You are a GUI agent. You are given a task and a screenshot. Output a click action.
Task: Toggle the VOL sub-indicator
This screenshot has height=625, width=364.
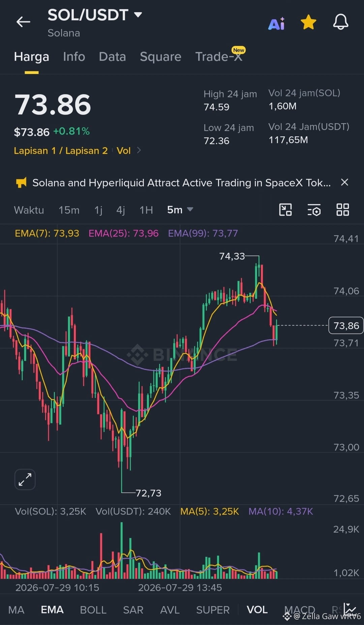point(257,609)
